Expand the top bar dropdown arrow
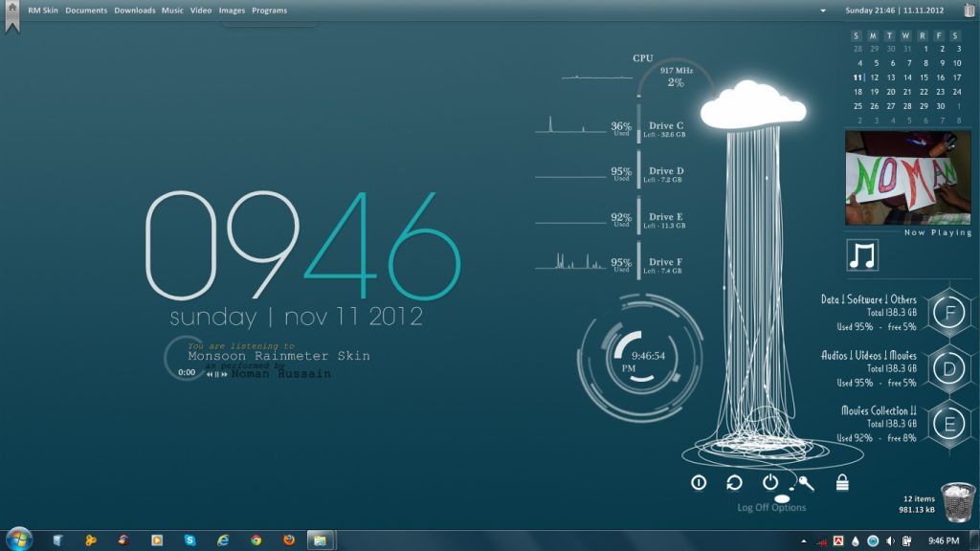This screenshot has height=551, width=980. point(822,11)
